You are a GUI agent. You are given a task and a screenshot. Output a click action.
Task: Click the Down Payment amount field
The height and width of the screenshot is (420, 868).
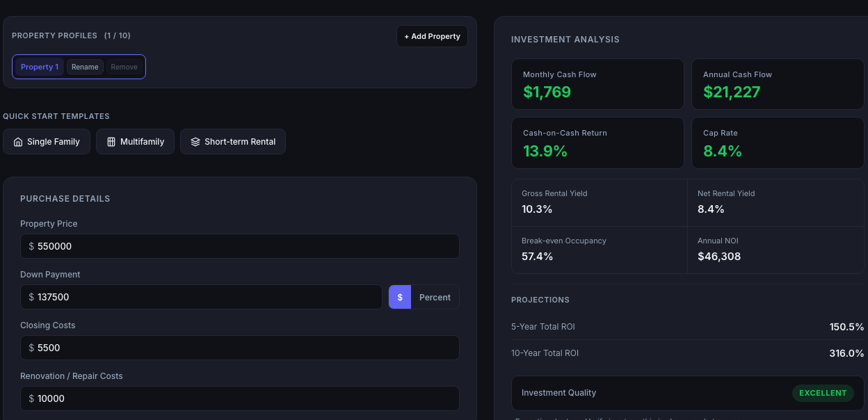pos(202,297)
